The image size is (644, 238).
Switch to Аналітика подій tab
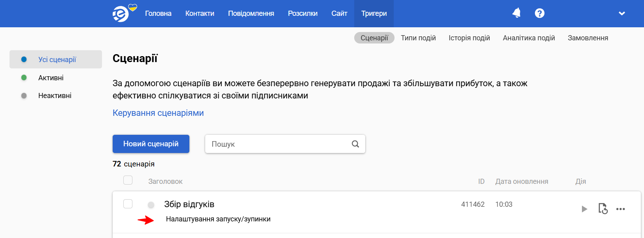(529, 38)
